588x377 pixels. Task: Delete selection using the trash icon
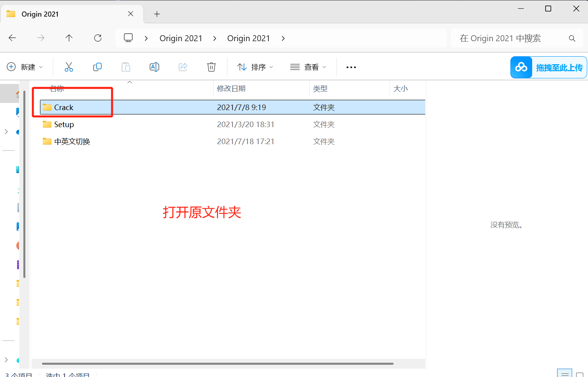click(211, 67)
